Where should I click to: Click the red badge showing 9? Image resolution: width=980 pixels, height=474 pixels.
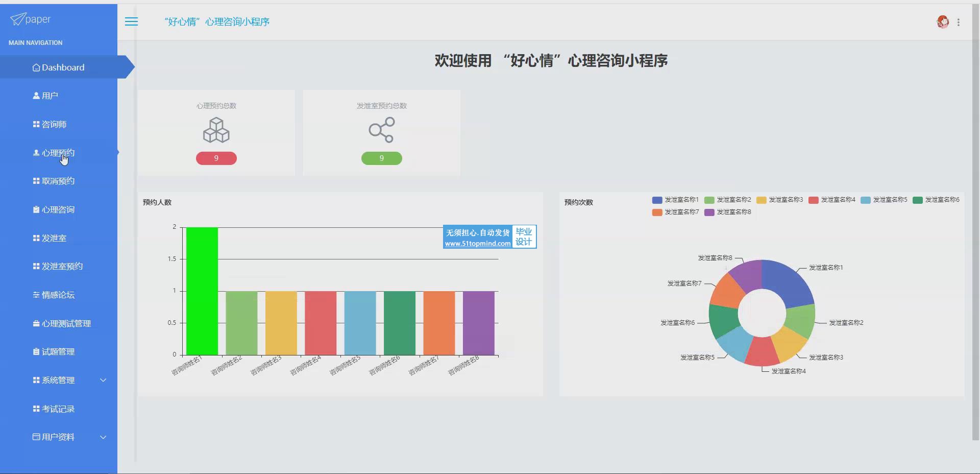216,158
